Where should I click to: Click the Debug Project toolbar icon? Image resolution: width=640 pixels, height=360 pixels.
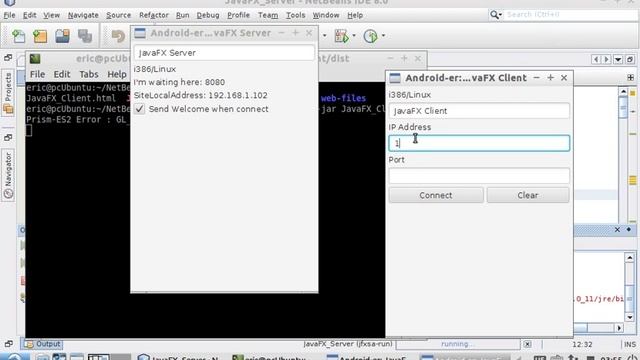341,36
